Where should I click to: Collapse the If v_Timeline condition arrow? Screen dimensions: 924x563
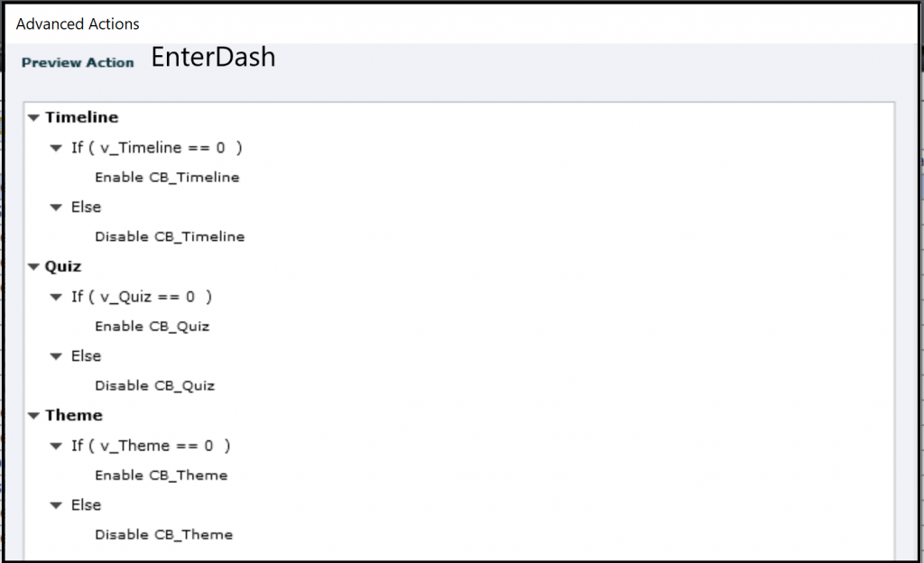[x=56, y=148]
